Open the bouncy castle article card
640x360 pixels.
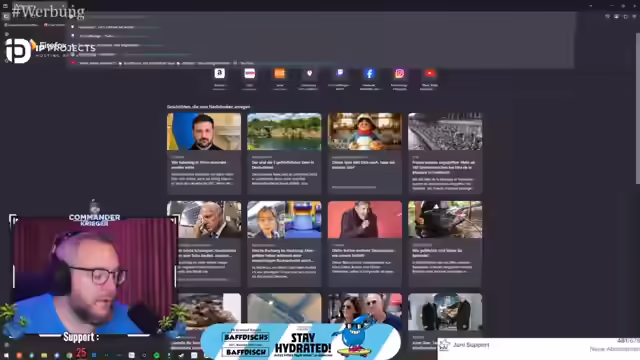(284, 244)
